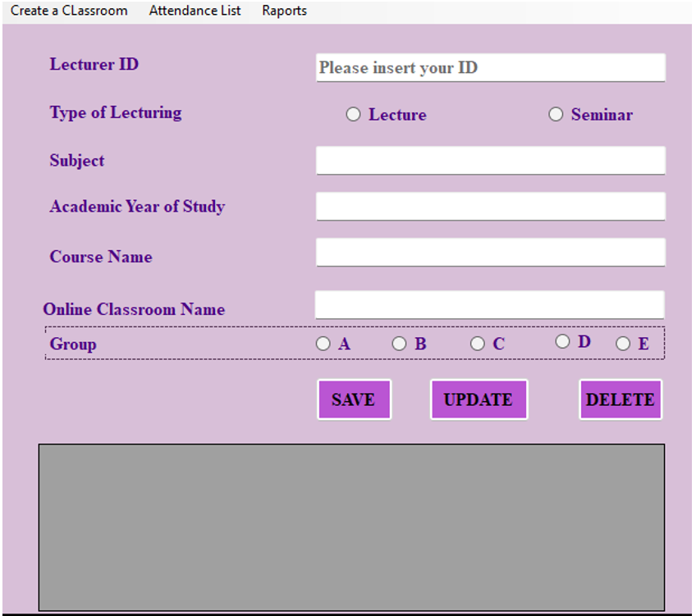Click the Lecturer ID input field
Screen dimensions: 696x616
pos(490,68)
